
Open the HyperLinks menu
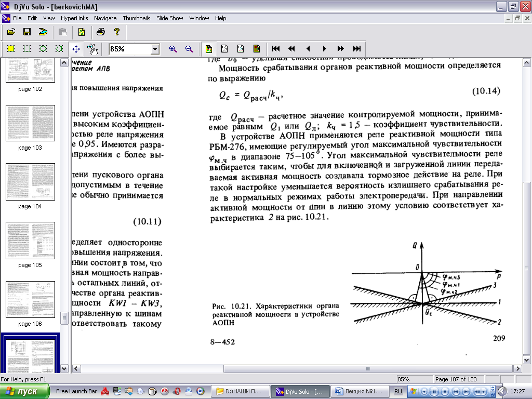point(74,18)
